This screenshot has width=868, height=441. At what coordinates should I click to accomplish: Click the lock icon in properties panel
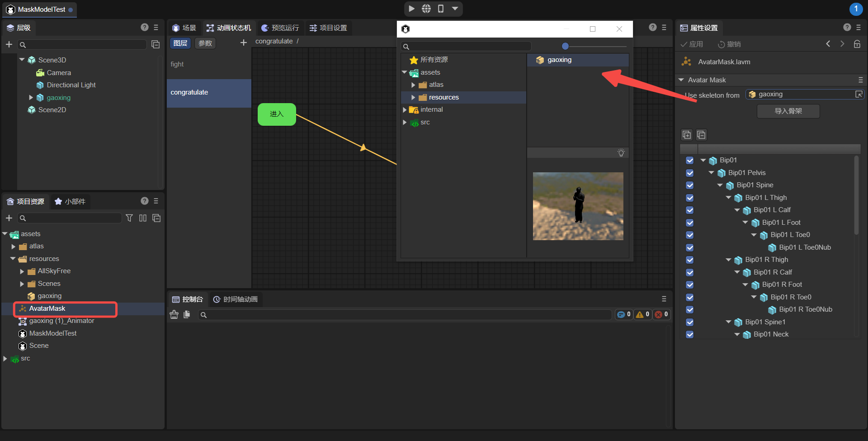[x=857, y=44]
